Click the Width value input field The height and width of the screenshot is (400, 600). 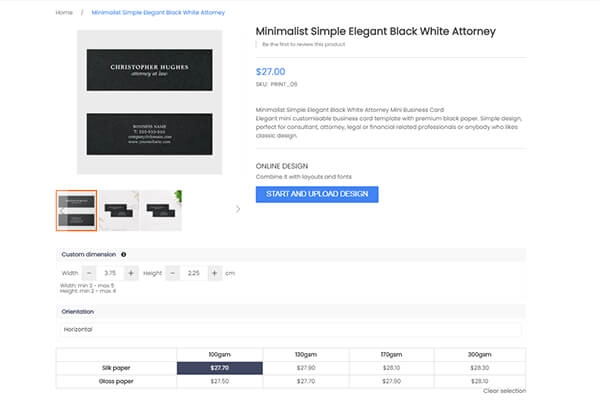click(110, 273)
